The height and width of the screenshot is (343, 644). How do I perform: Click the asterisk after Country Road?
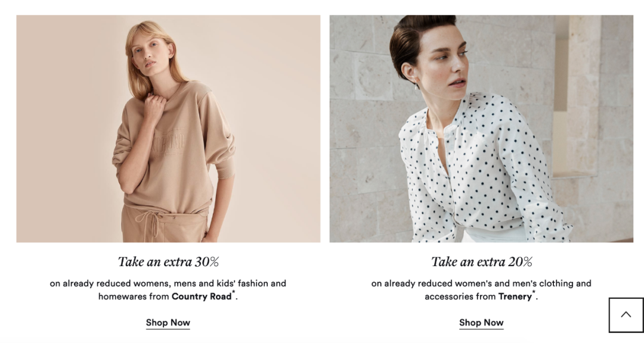click(x=234, y=292)
